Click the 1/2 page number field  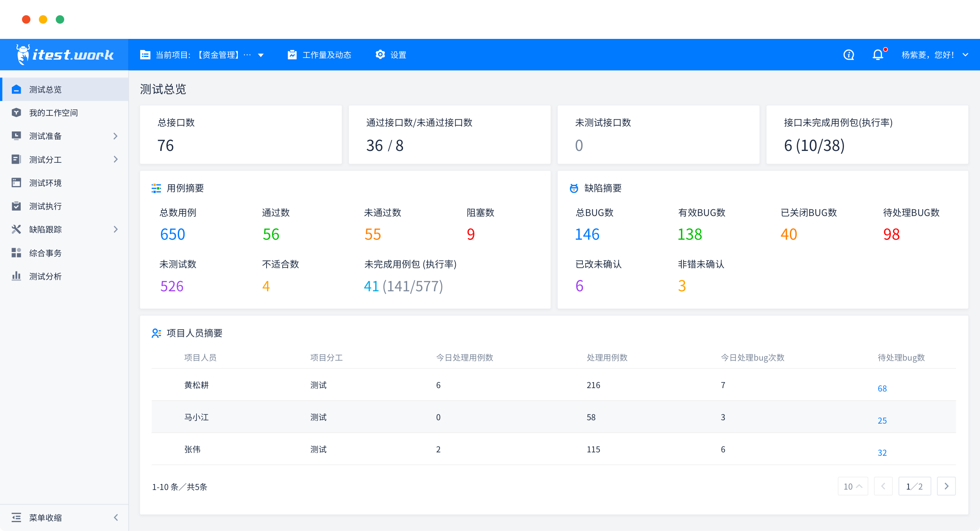(914, 486)
